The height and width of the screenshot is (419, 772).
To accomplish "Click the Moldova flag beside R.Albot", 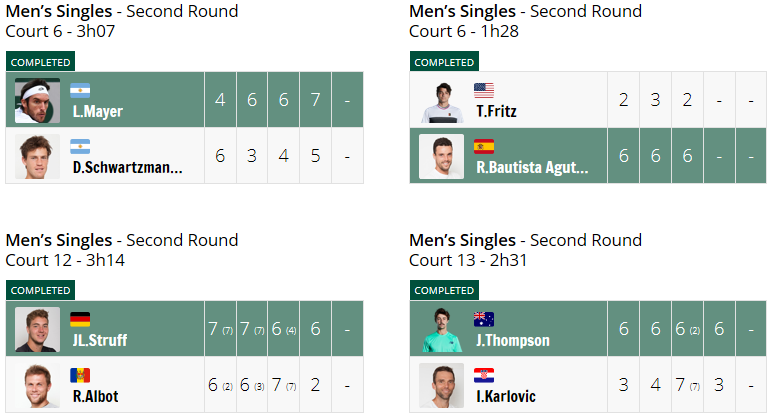I will click(x=80, y=376).
